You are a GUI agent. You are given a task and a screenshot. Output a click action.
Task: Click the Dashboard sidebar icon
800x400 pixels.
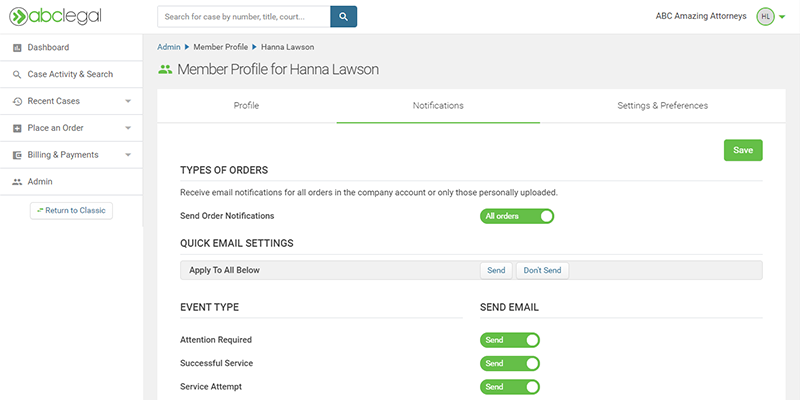click(17, 48)
